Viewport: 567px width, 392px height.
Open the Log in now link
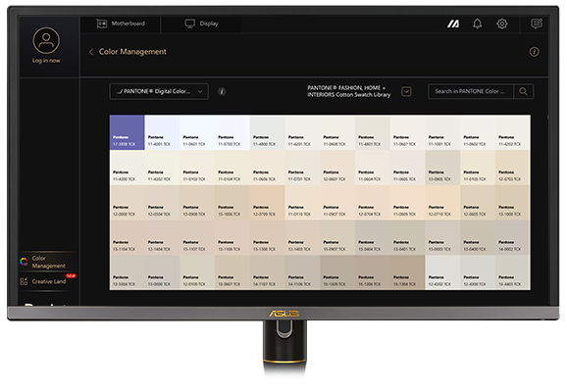46,61
